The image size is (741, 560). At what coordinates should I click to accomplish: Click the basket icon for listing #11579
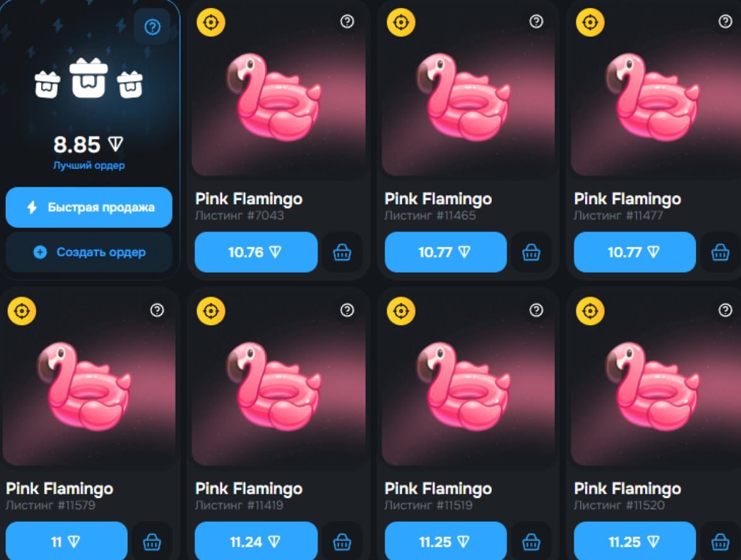click(152, 542)
